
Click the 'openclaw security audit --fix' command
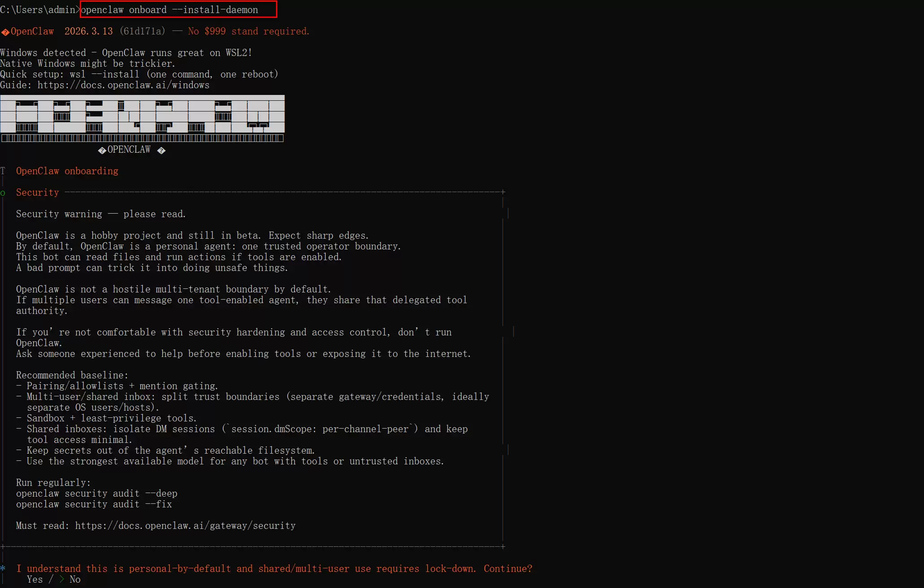pyautogui.click(x=94, y=504)
